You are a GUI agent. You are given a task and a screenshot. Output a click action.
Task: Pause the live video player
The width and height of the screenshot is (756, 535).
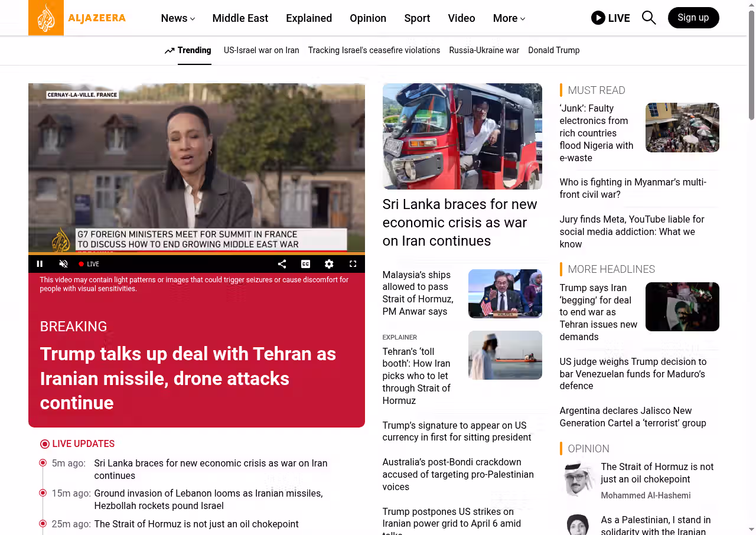40,264
